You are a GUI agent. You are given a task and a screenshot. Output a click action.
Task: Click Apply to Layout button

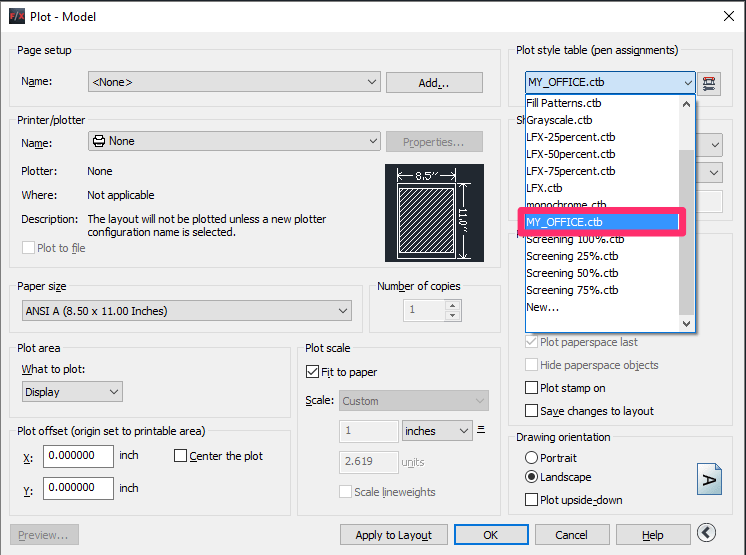coord(393,535)
